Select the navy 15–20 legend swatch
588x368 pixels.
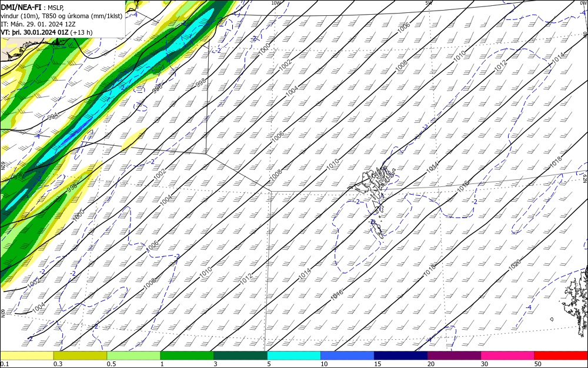[401, 356]
